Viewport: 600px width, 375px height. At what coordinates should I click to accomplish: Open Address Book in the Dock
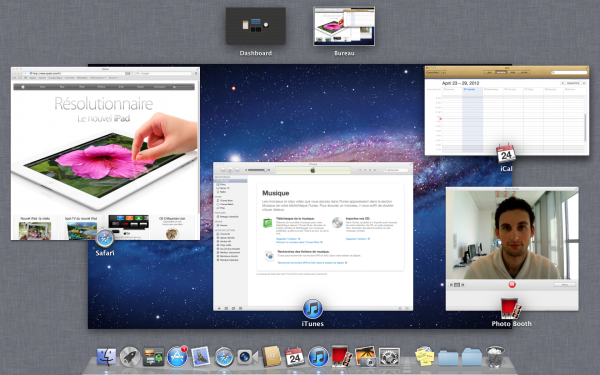tap(271, 357)
